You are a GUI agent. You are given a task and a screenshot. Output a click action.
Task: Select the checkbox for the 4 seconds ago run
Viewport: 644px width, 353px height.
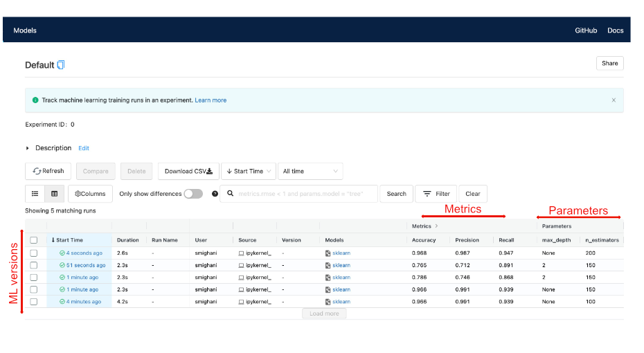[33, 253]
